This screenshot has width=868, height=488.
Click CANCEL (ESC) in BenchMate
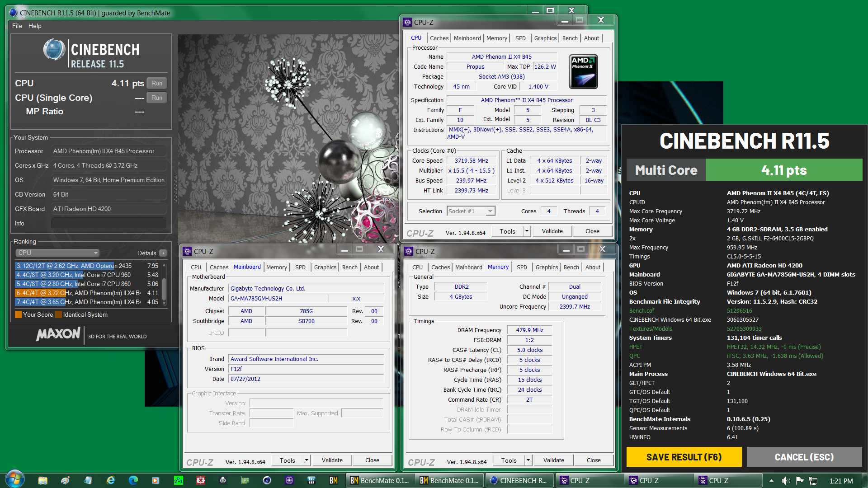tap(804, 457)
